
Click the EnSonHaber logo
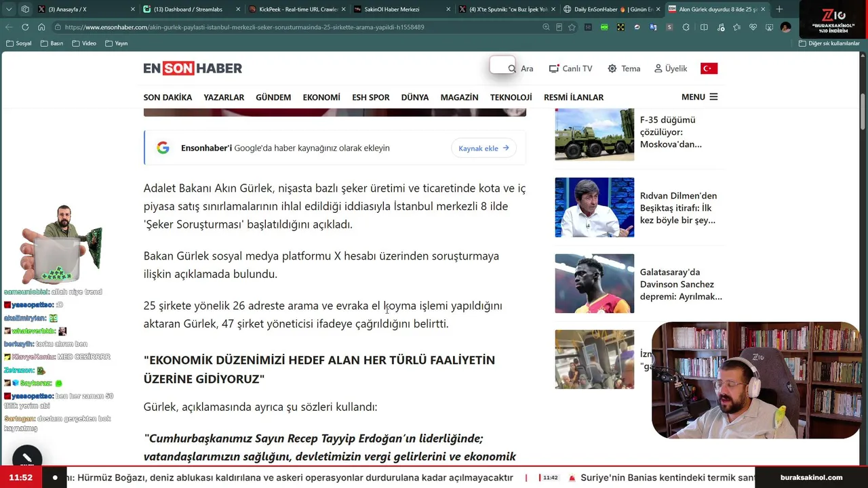193,68
